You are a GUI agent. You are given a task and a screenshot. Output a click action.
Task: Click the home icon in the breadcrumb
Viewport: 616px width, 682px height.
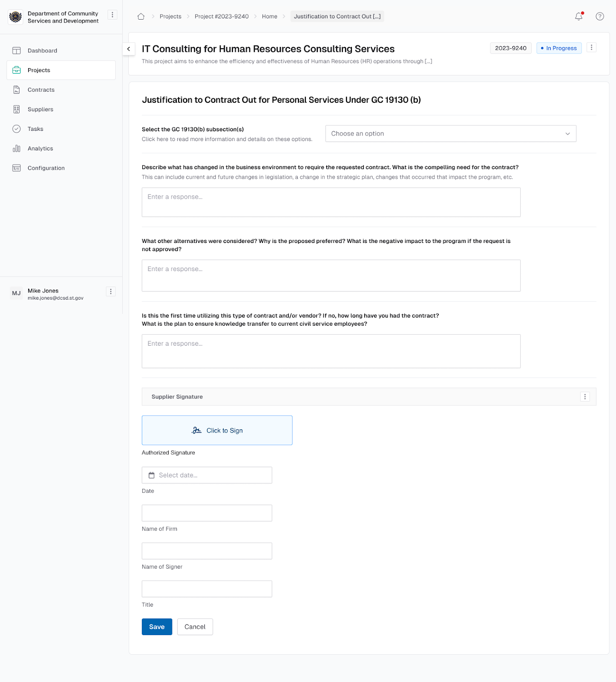(141, 17)
